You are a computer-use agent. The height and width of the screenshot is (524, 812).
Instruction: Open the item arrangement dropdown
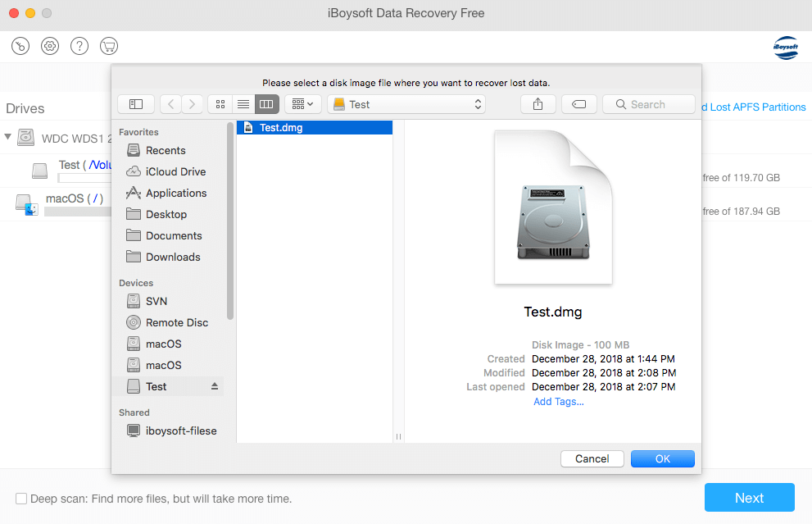[x=302, y=104]
